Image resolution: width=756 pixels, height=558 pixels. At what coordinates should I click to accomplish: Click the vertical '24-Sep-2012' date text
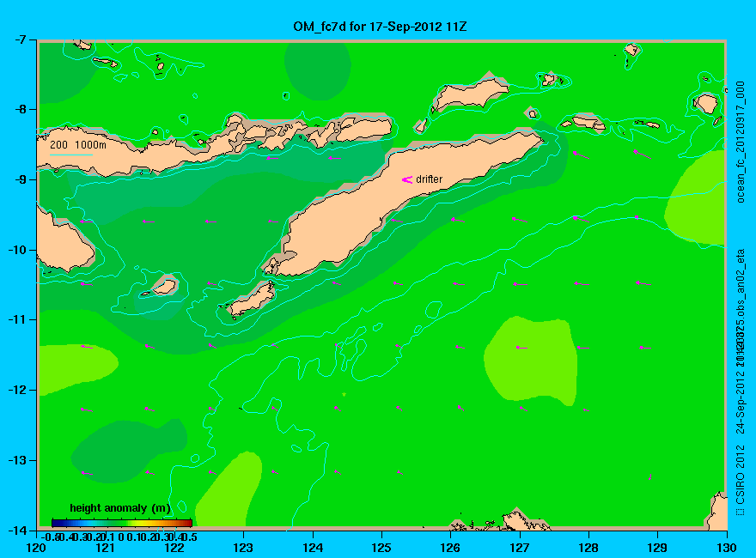click(x=741, y=402)
